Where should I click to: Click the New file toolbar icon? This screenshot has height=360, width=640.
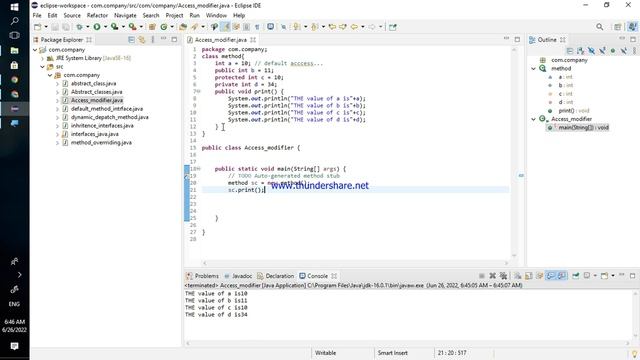38,27
